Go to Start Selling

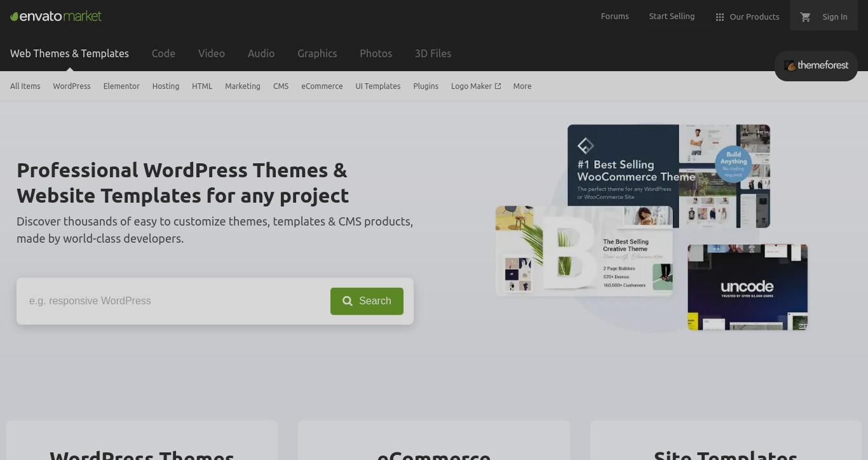click(x=672, y=17)
